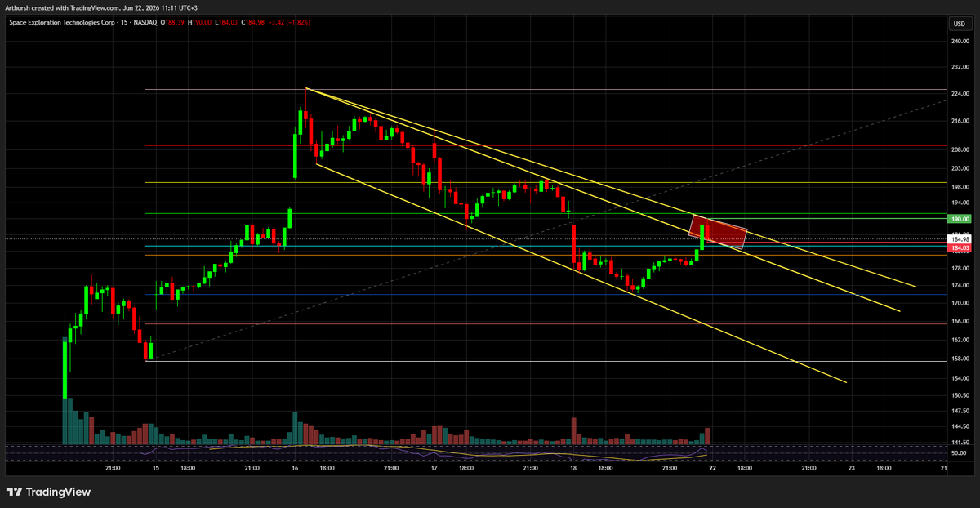Click the high value H190.00 in legend

[199, 22]
